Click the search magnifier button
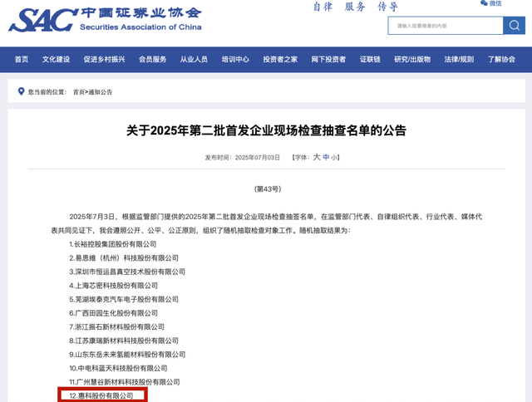This screenshot has height=402, width=532. (x=514, y=26)
